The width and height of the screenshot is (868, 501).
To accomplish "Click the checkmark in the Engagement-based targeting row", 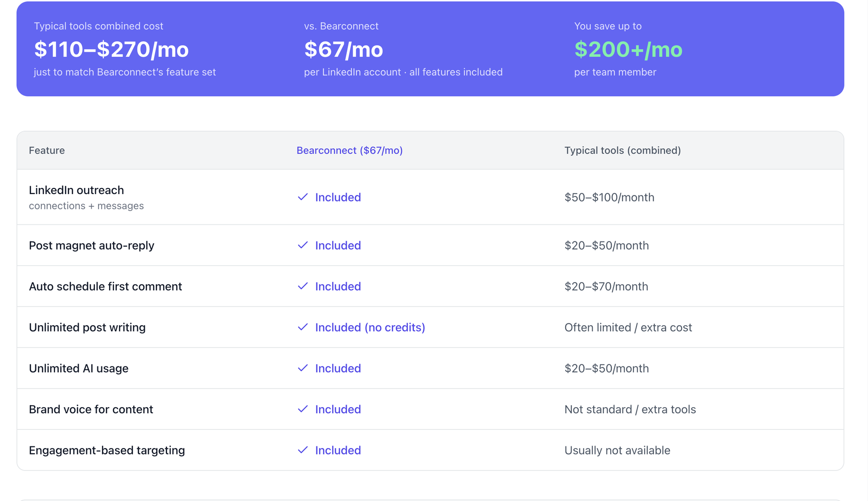I will [302, 450].
